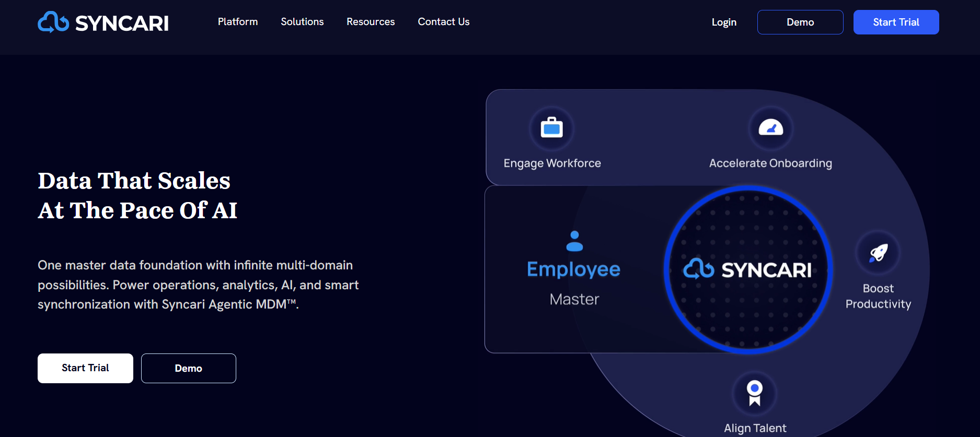Open the Solutions menu
The height and width of the screenshot is (437, 980).
point(302,22)
